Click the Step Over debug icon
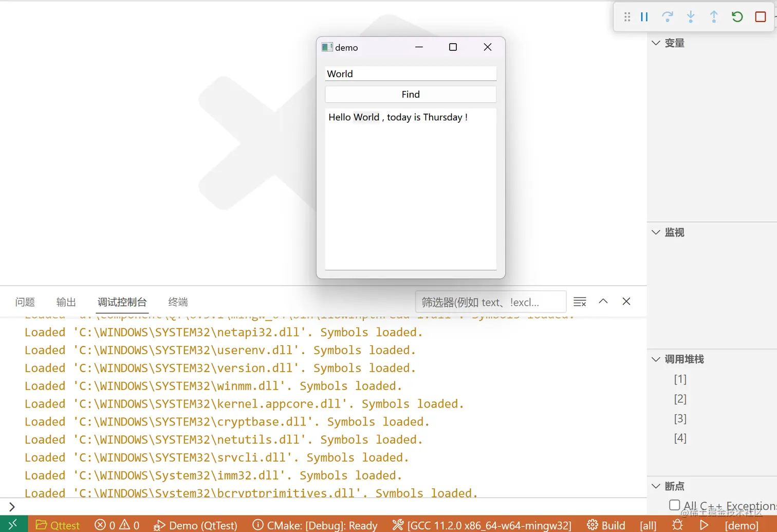Screen dimensions: 777x532 tap(667, 16)
